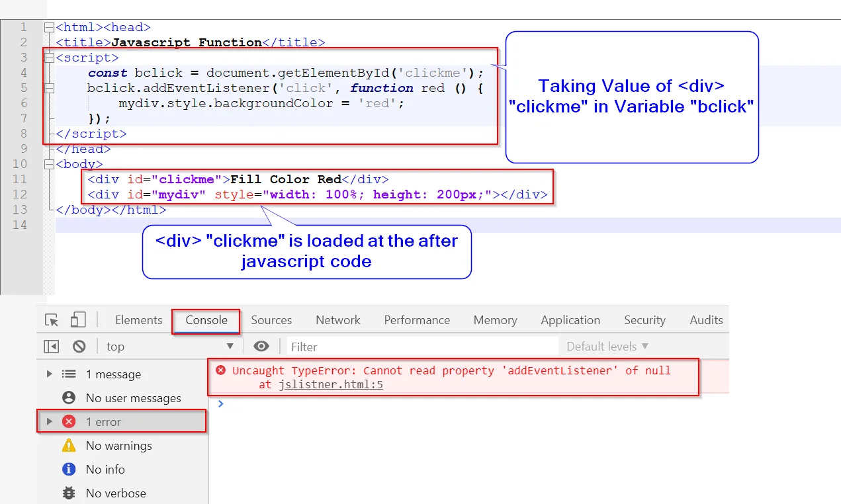
Task: Collapse the body fold marker on line 10
Action: (48, 164)
